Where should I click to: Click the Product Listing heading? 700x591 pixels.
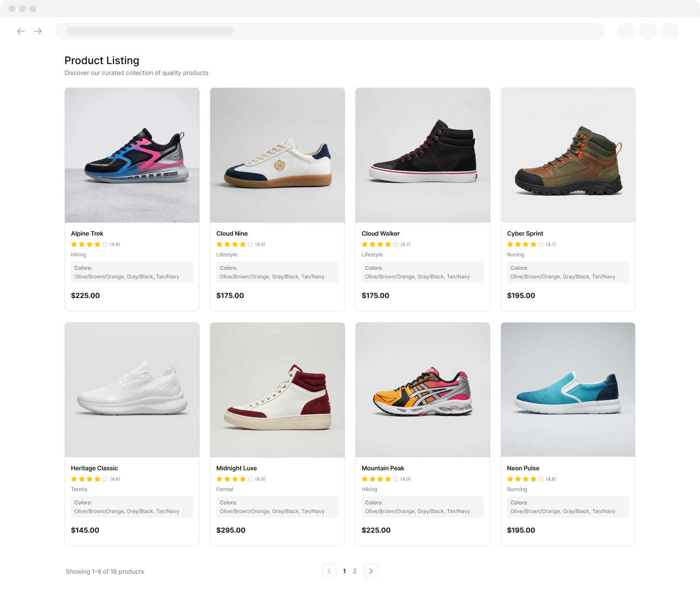click(x=102, y=61)
